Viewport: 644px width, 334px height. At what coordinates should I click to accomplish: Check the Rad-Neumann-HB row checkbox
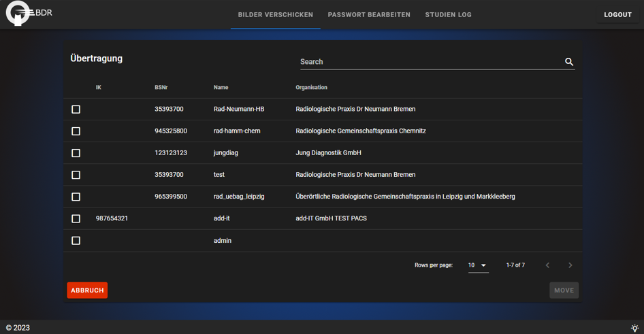76,109
